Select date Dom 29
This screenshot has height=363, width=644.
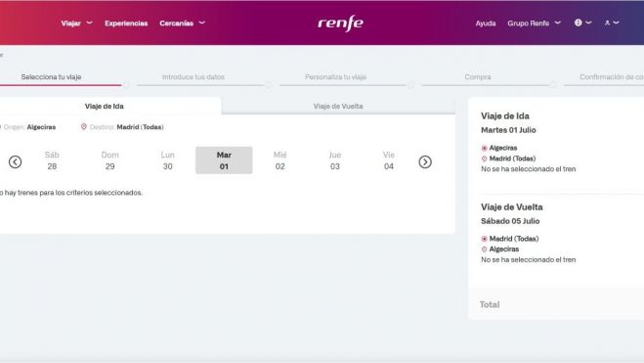click(110, 160)
